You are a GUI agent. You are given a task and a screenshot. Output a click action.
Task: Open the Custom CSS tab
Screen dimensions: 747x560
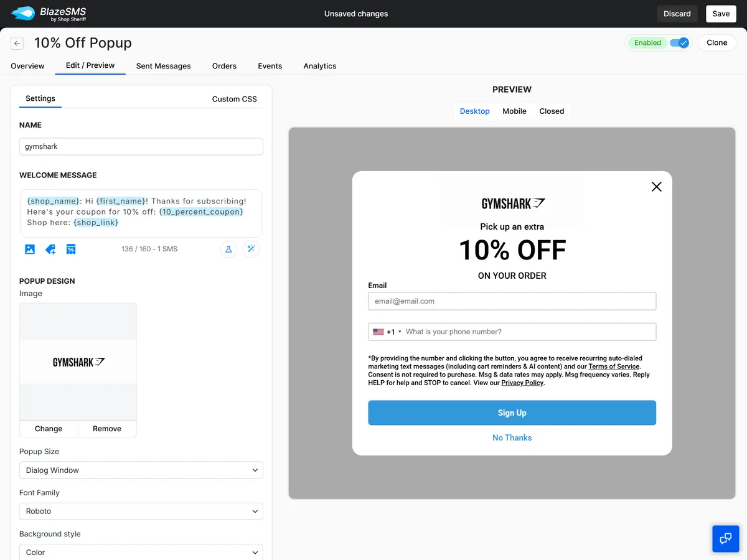[234, 99]
